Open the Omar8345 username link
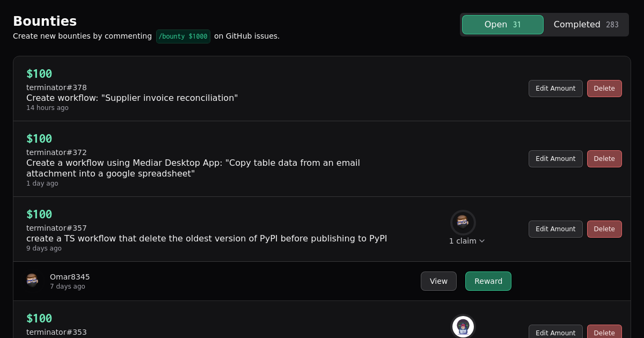The width and height of the screenshot is (644, 338). tap(70, 277)
